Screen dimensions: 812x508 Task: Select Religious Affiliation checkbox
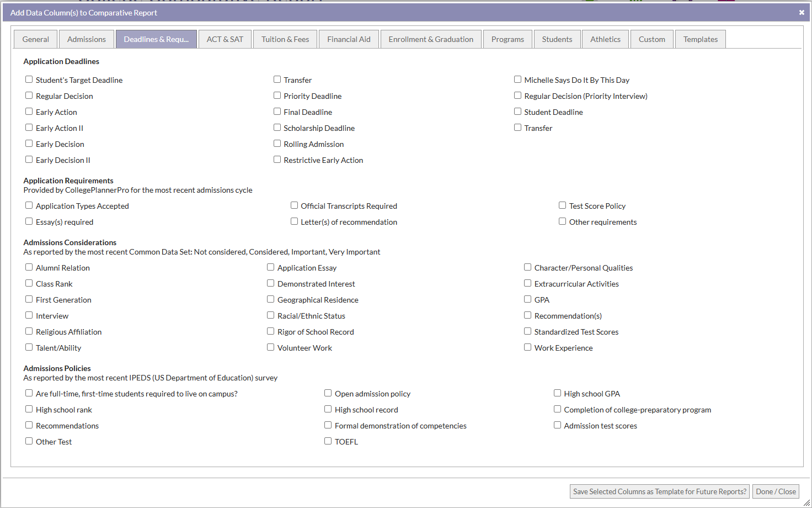tap(29, 331)
